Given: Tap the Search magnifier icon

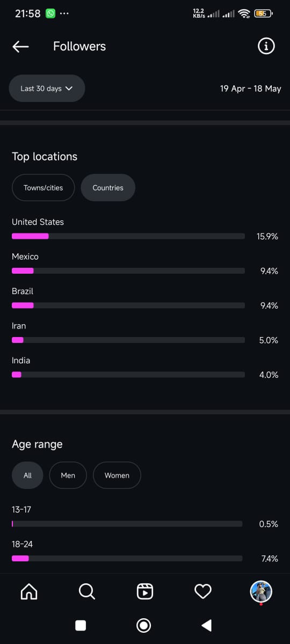Looking at the screenshot, I should 86,591.
